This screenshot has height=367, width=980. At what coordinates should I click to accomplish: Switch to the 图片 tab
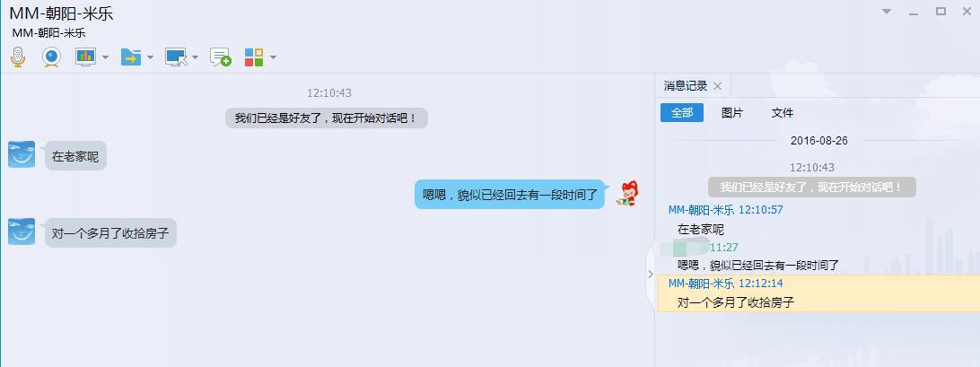pos(732,113)
